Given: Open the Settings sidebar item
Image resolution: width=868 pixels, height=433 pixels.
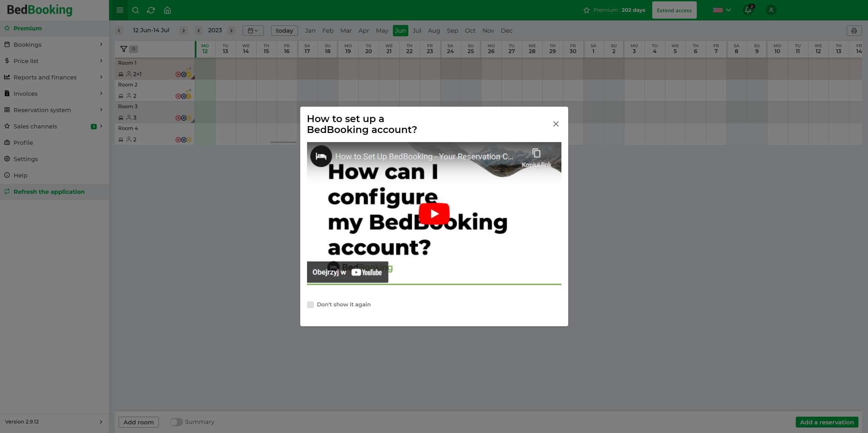Looking at the screenshot, I should click(x=55, y=159).
